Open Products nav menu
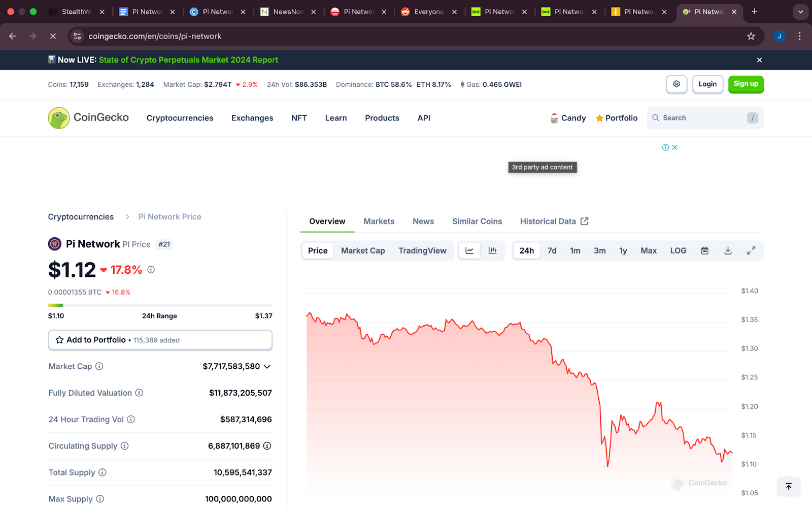The image size is (812, 508). click(x=382, y=118)
